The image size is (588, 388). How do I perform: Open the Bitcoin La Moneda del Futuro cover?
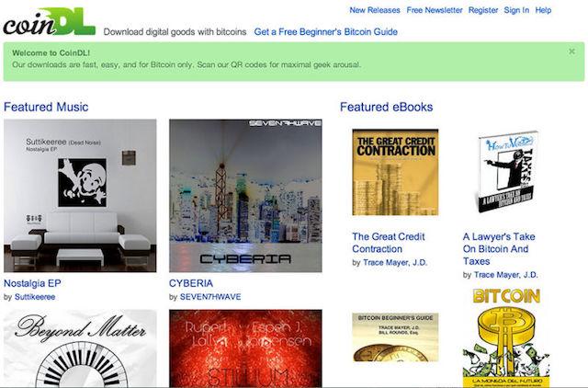[x=506, y=337]
